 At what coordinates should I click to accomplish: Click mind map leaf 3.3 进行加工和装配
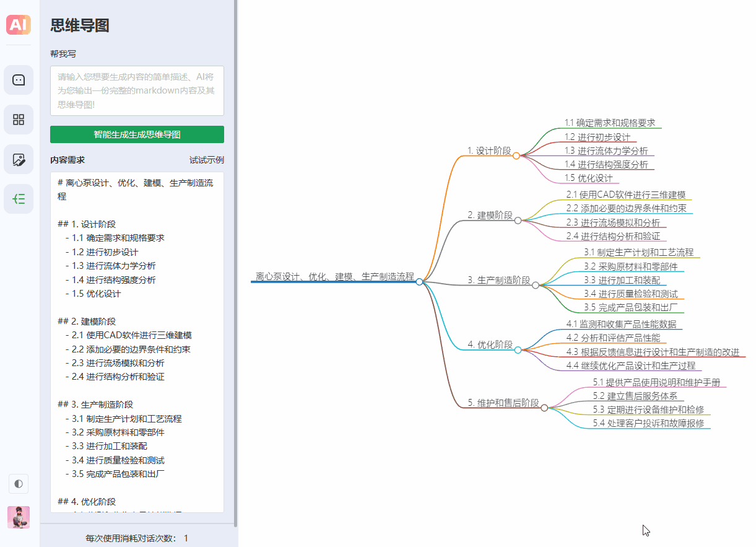(622, 280)
